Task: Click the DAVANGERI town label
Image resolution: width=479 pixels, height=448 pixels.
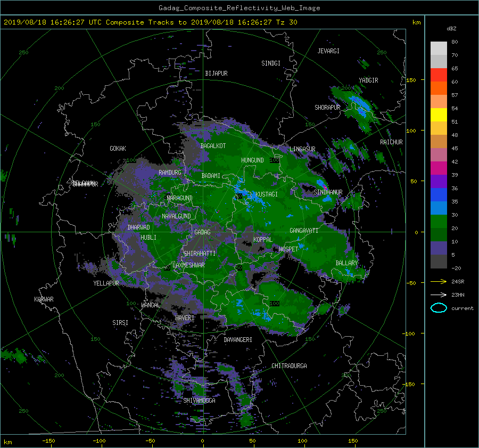Action: [238, 340]
